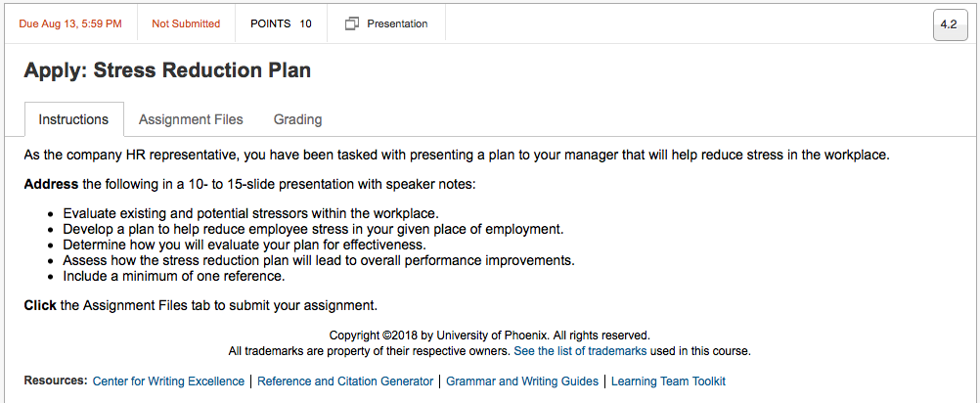Click the Due Aug 13 date label
This screenshot has width=980, height=403.
(70, 23)
